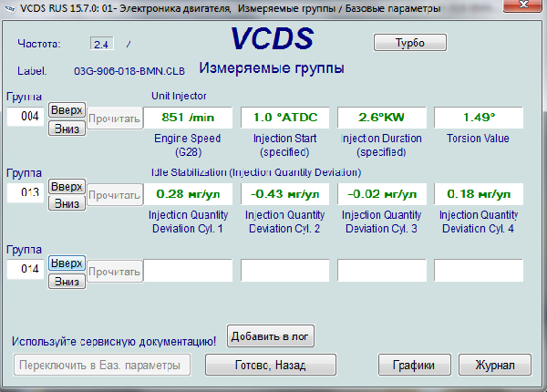Select the Engine Speed 851 /min value
This screenshot has height=392, width=547.
pos(189,118)
